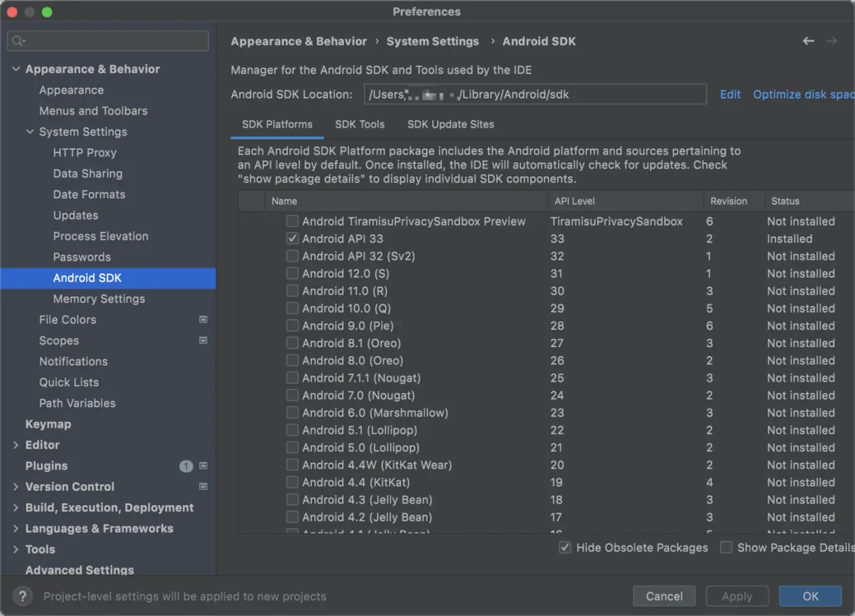Sort table by Status column header

(809, 201)
